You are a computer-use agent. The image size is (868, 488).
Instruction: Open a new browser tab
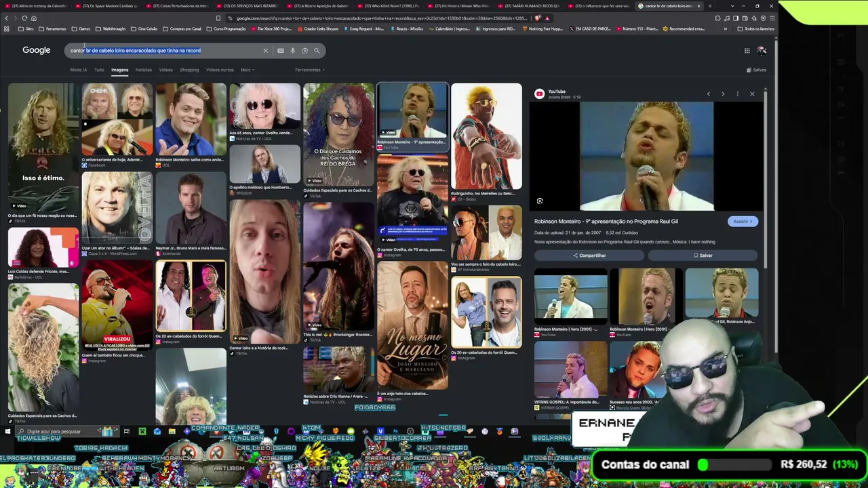709,6
